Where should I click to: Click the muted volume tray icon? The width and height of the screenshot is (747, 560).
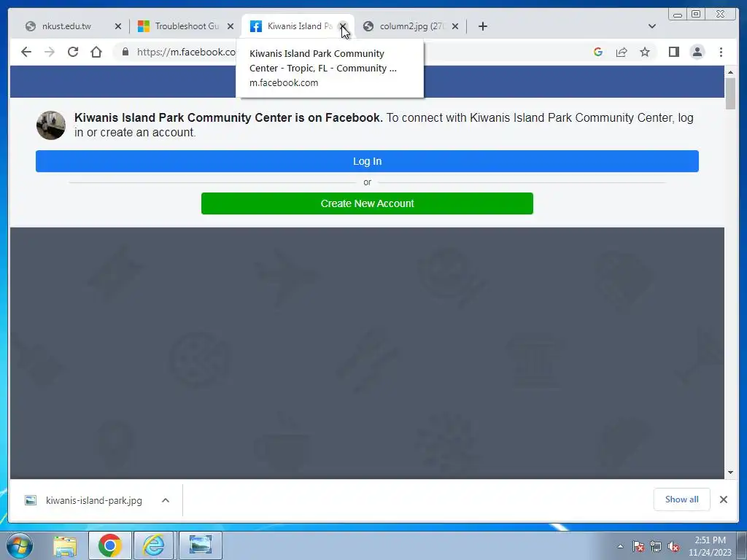coord(673,547)
